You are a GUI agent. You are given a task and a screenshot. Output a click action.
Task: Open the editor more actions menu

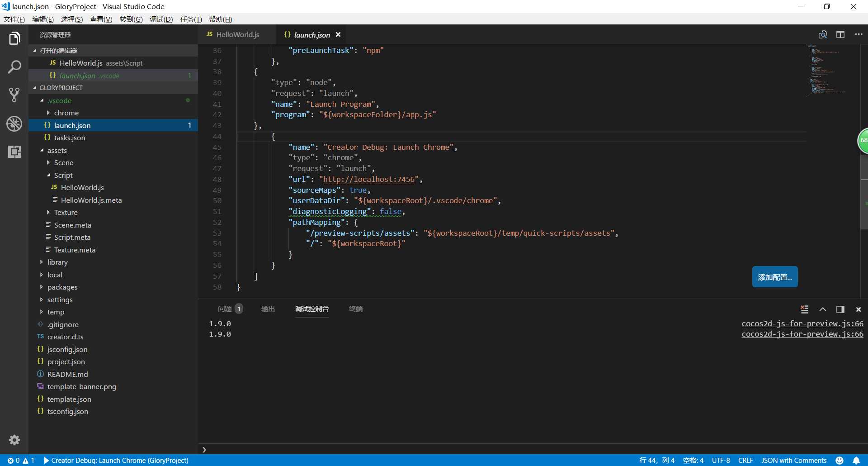point(859,34)
